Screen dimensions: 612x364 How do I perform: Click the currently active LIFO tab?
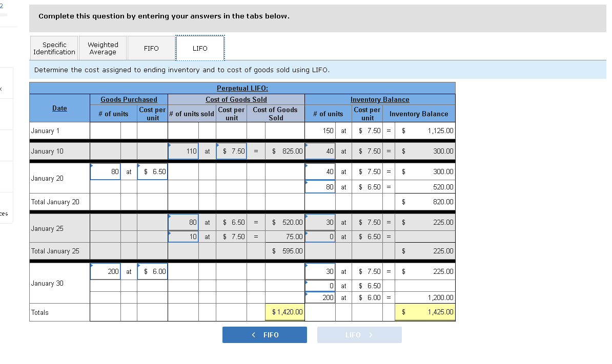[200, 48]
